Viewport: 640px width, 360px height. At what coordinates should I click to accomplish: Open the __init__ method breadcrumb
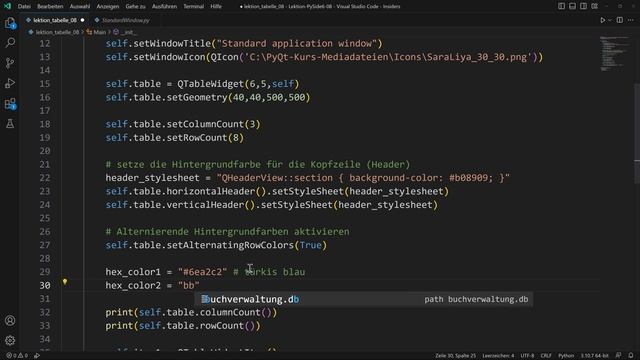click(x=128, y=32)
